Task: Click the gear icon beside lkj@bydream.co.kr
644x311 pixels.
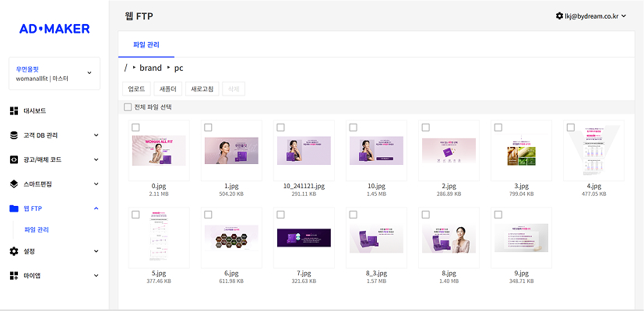Action: [x=559, y=16]
